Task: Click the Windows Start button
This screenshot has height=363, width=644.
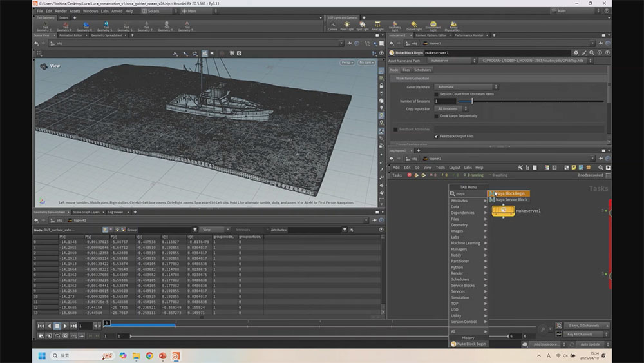Action: (x=42, y=356)
